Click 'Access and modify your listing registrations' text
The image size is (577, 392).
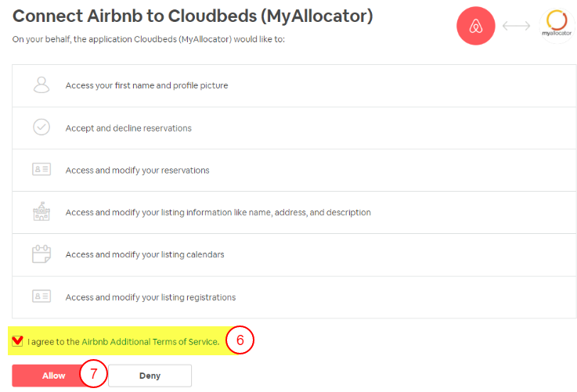click(x=150, y=297)
